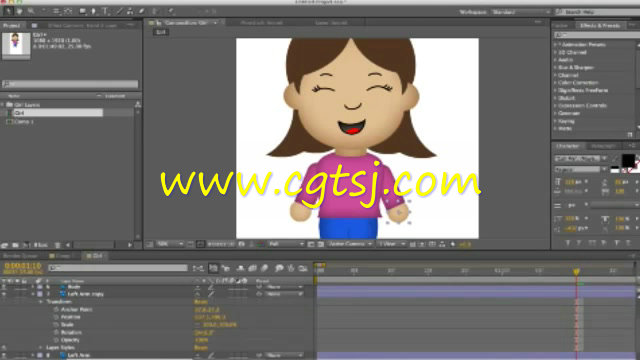Select the Zoom magnifier tool
This screenshot has width=640, height=360.
point(31,11)
